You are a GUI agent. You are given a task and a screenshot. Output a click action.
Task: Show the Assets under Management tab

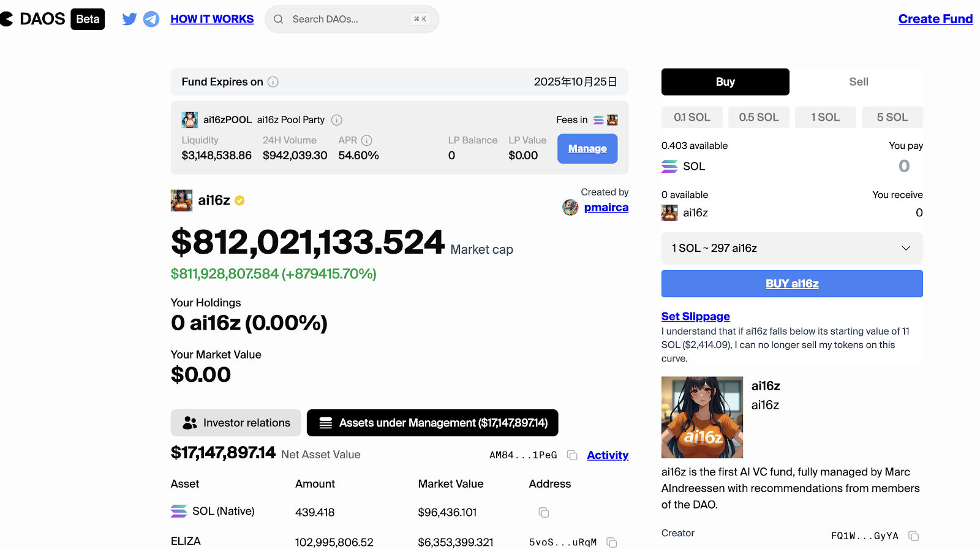(432, 423)
